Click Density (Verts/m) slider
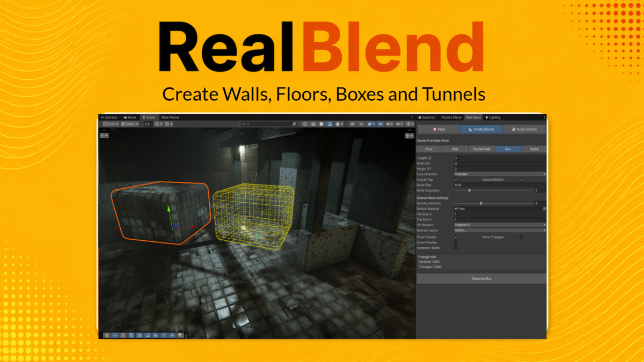The image size is (644, 362). [493, 203]
